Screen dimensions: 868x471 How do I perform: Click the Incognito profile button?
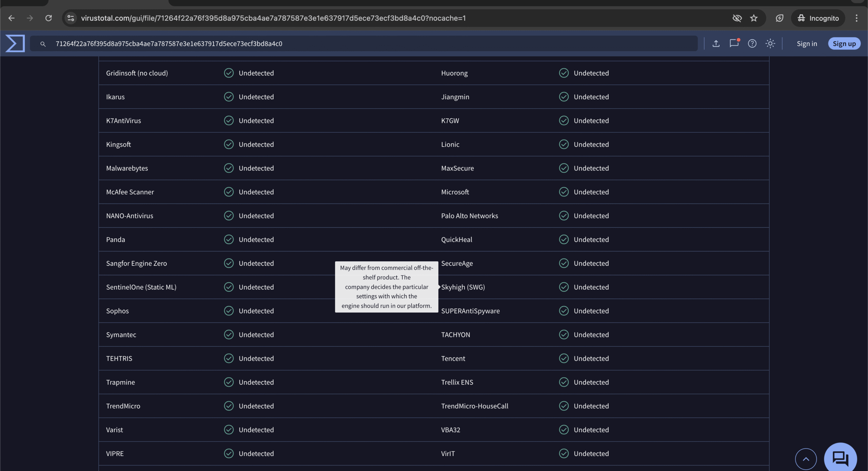point(818,18)
